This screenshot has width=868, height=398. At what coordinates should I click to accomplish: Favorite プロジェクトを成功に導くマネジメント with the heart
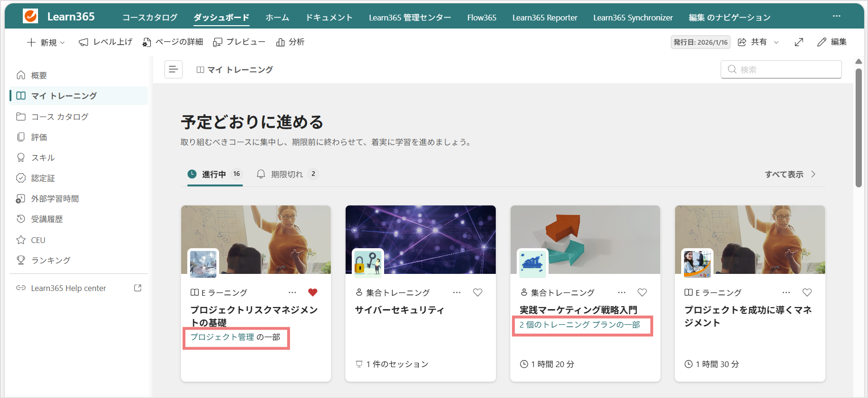tap(807, 292)
